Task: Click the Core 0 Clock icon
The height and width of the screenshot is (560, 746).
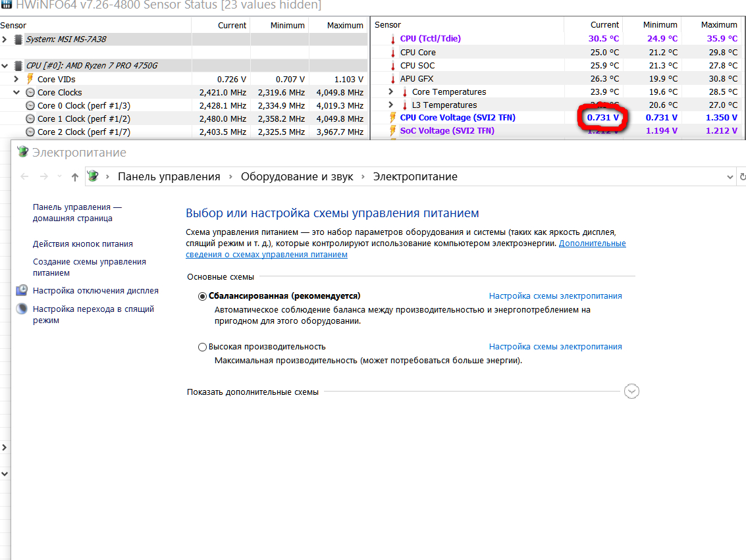Action: coord(30,105)
